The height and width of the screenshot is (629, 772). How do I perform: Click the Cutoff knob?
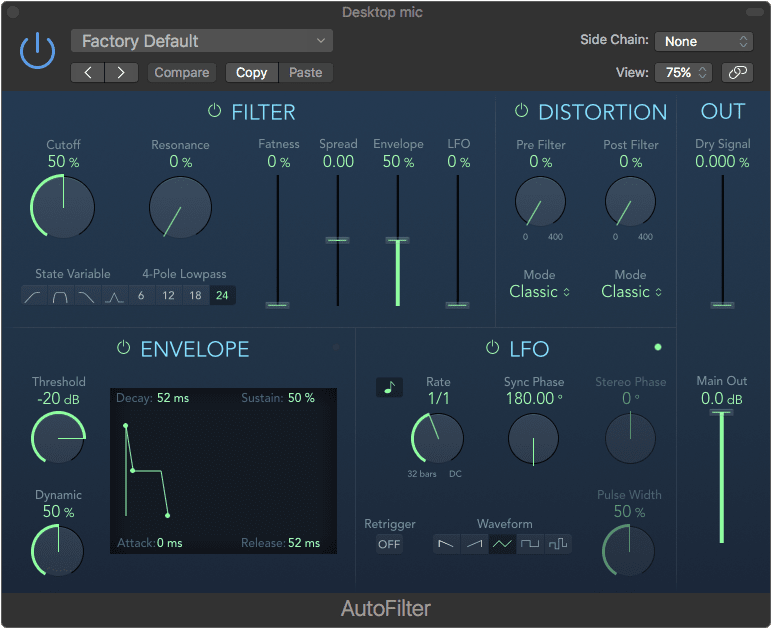pyautogui.click(x=63, y=207)
